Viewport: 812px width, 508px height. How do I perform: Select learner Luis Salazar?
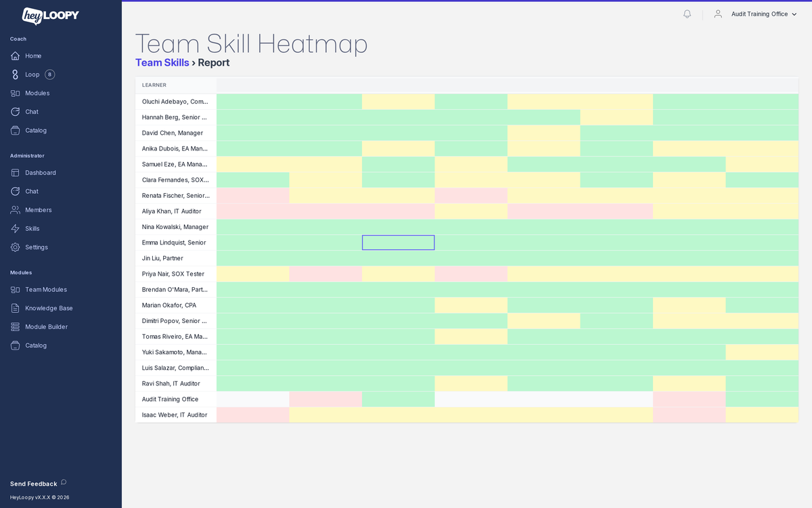tap(176, 368)
